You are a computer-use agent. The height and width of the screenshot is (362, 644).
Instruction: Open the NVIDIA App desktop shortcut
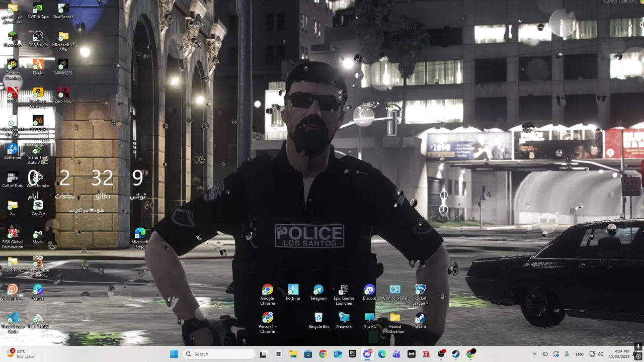pos(38,12)
